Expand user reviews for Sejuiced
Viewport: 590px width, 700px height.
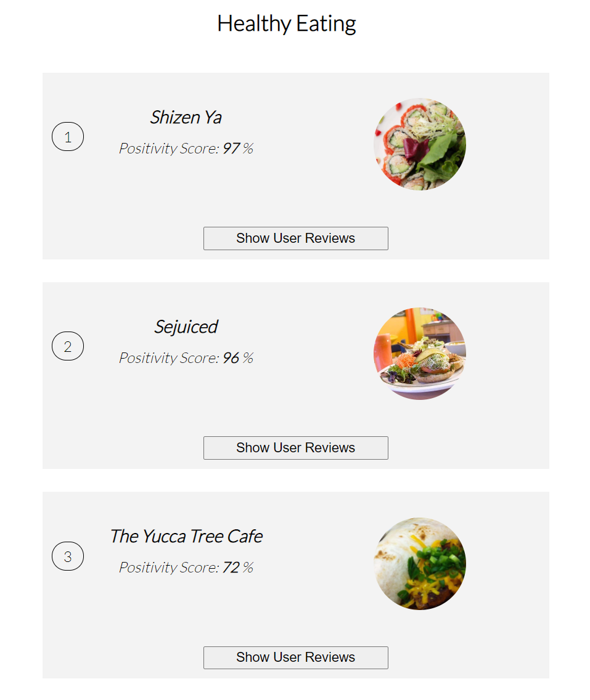[x=296, y=448]
